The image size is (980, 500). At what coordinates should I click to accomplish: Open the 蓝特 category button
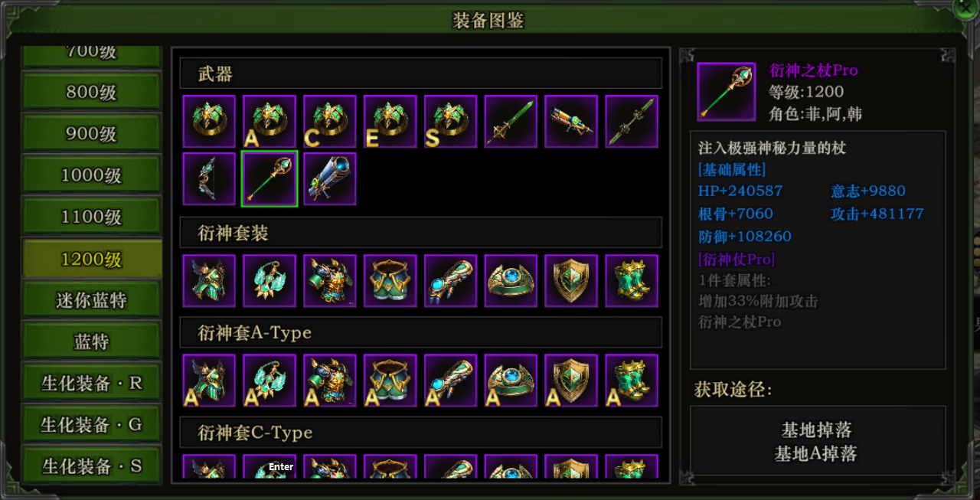[x=91, y=342]
